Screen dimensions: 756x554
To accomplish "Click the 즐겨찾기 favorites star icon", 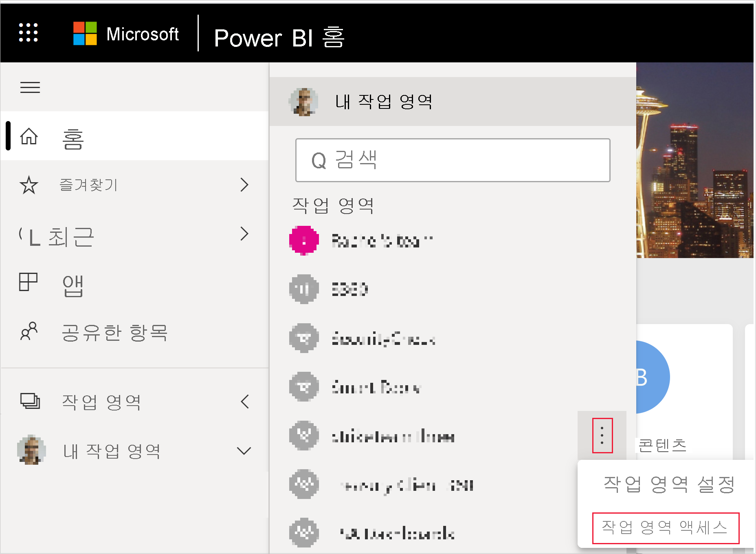I will click(29, 185).
